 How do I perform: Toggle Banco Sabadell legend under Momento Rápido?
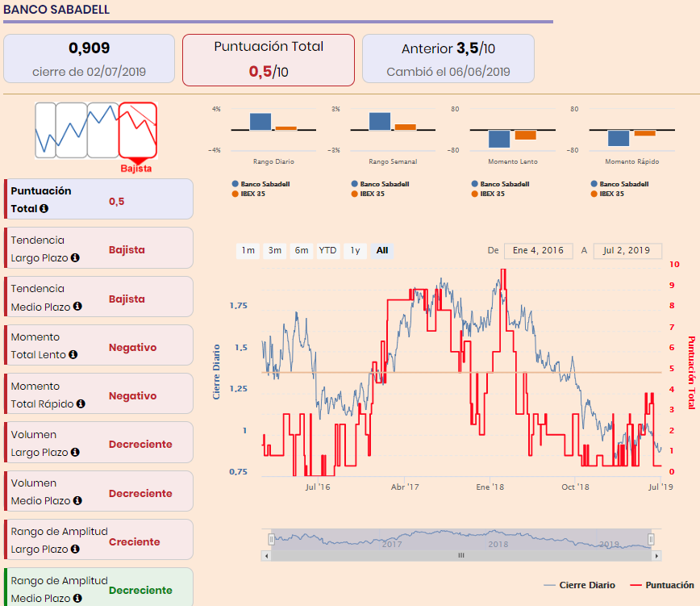point(619,184)
